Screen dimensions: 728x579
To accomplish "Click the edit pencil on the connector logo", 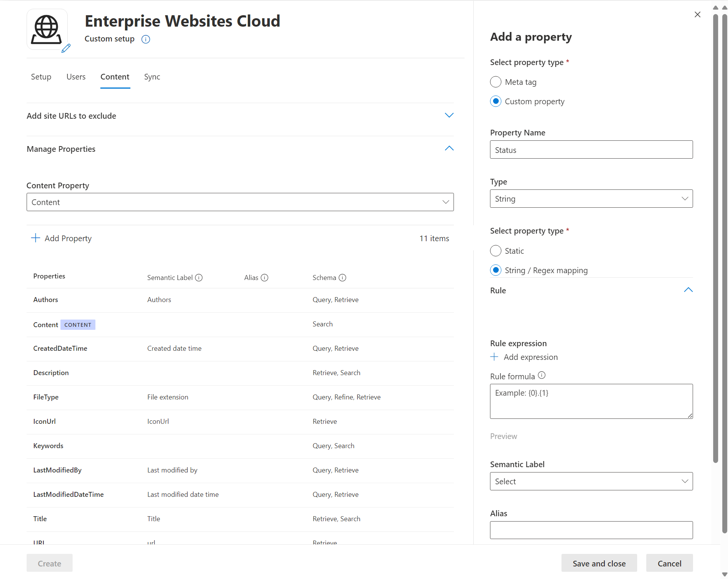I will click(66, 49).
